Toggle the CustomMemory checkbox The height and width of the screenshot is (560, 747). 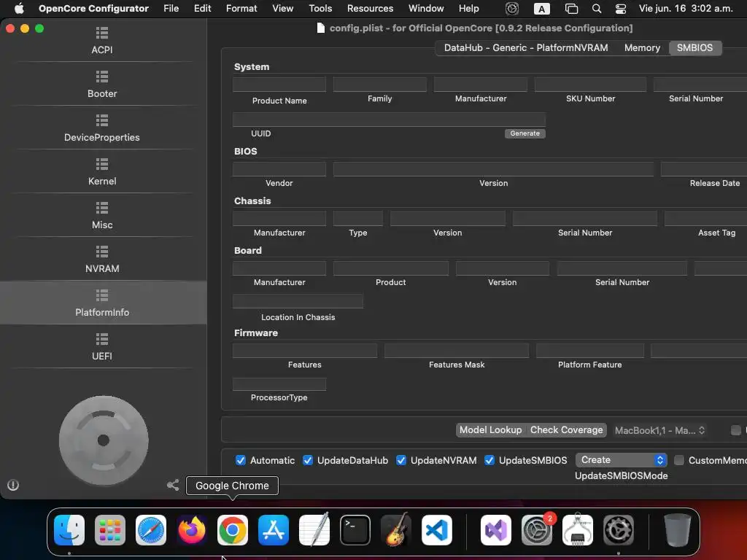click(x=679, y=461)
